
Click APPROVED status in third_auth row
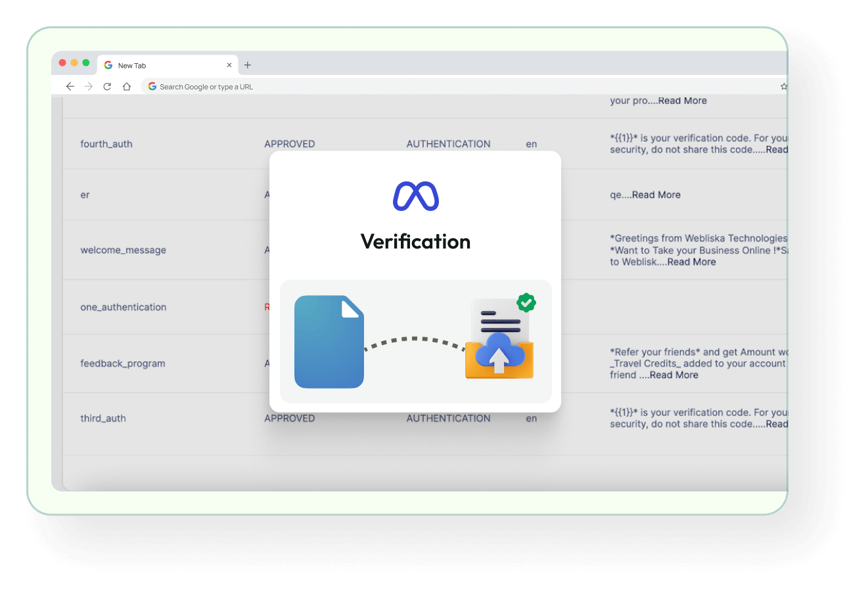(290, 418)
